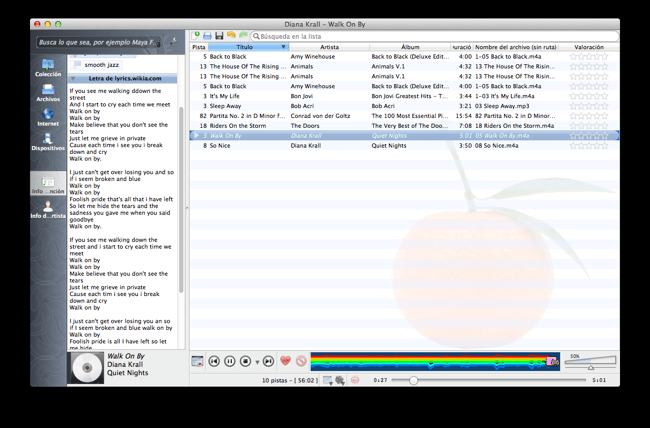Click the smooth jazz tag
The image size is (650, 428).
[102, 65]
